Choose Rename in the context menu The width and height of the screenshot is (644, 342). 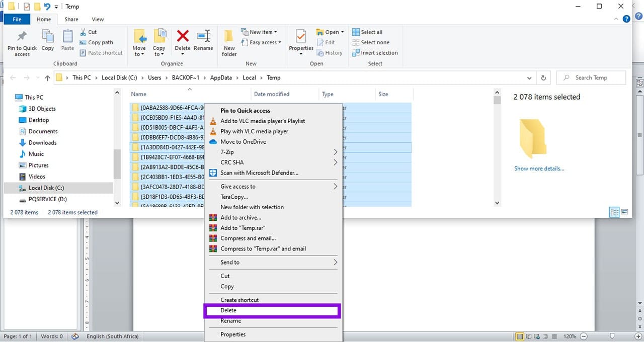(x=273, y=321)
